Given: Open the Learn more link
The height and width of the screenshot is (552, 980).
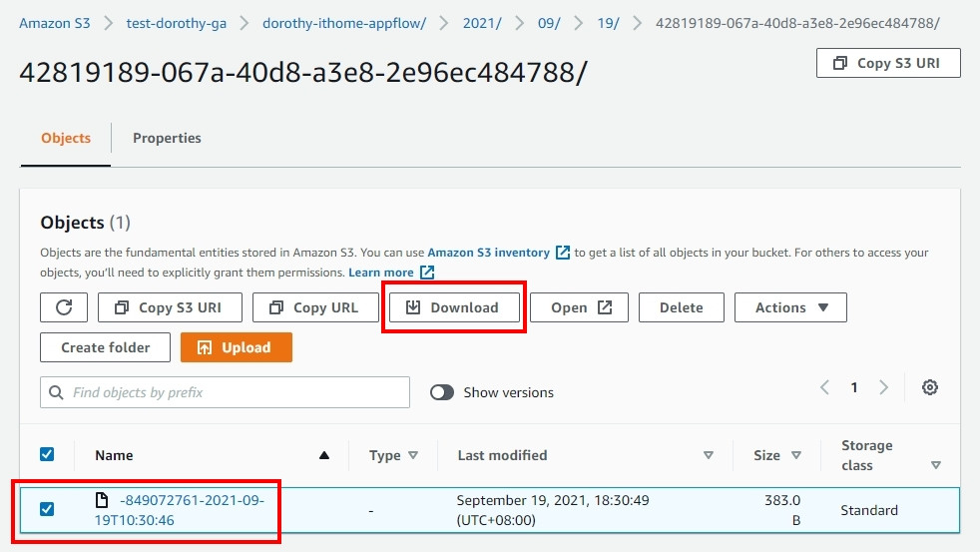Looking at the screenshot, I should 380,273.
